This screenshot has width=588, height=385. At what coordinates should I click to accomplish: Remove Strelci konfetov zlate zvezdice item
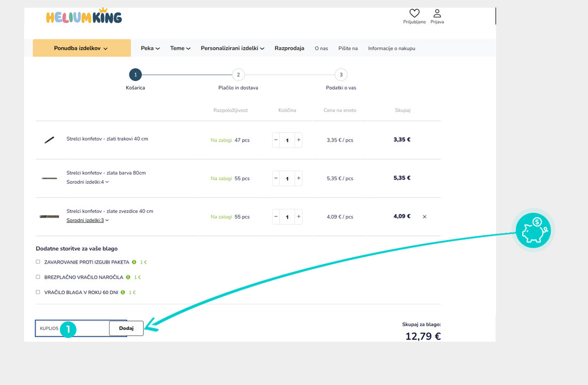pyautogui.click(x=424, y=217)
